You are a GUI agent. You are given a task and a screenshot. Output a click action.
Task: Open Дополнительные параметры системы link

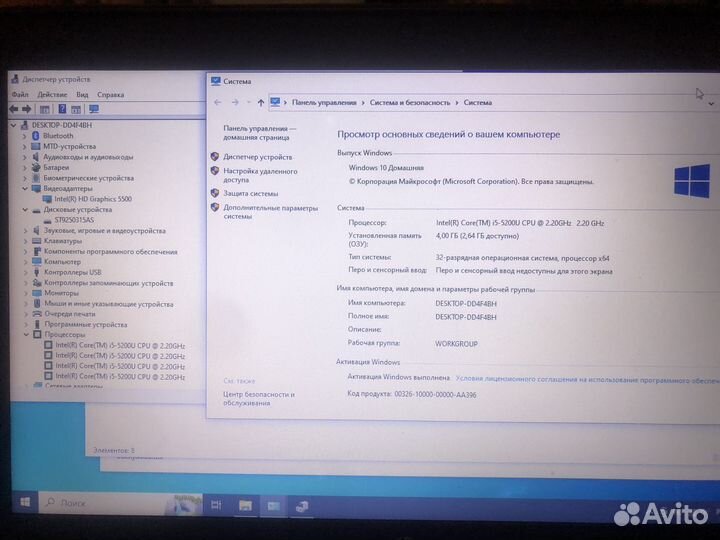[270, 212]
